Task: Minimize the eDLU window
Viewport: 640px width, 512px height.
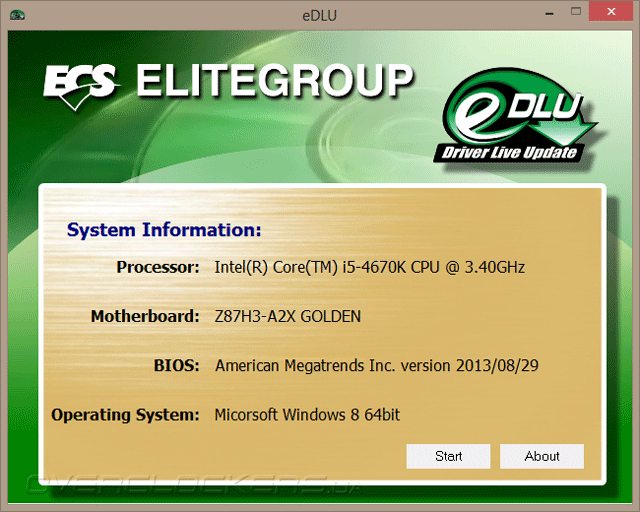Action: click(549, 13)
